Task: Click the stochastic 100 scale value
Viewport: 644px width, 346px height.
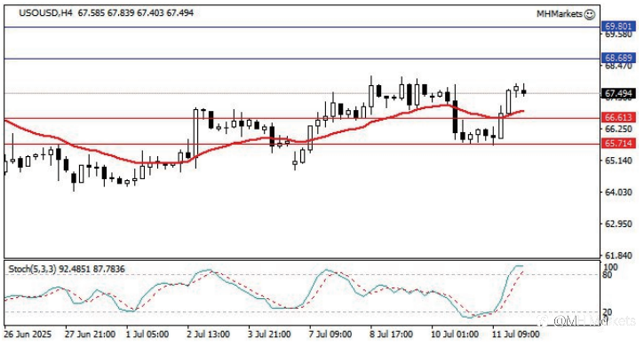Action: tap(611, 267)
